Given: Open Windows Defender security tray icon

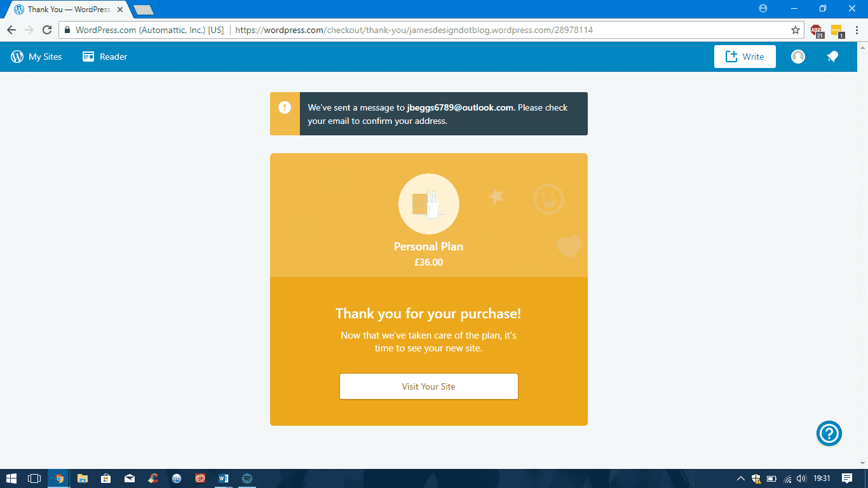Looking at the screenshot, I should pos(756,478).
